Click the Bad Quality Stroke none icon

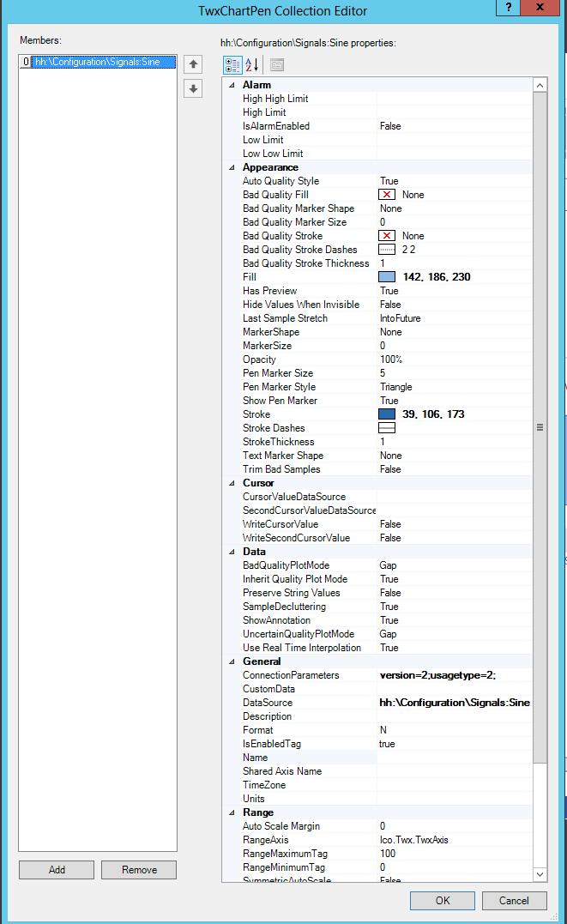[387, 236]
